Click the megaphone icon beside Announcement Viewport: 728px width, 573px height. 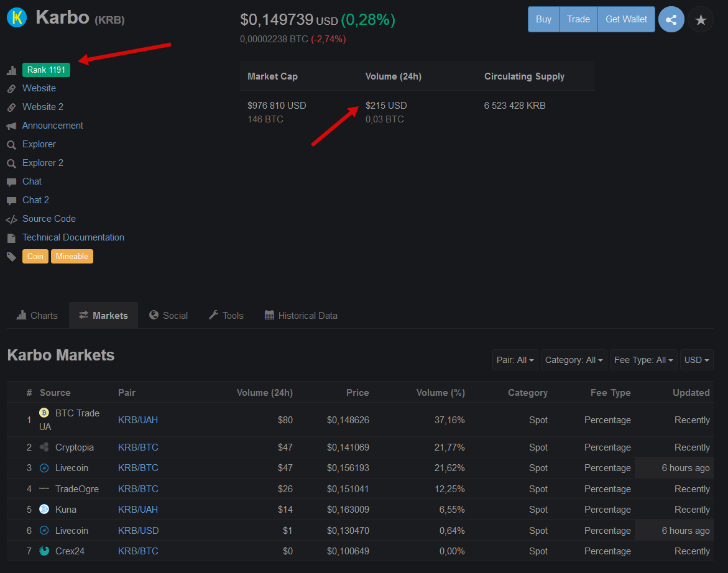click(x=12, y=126)
